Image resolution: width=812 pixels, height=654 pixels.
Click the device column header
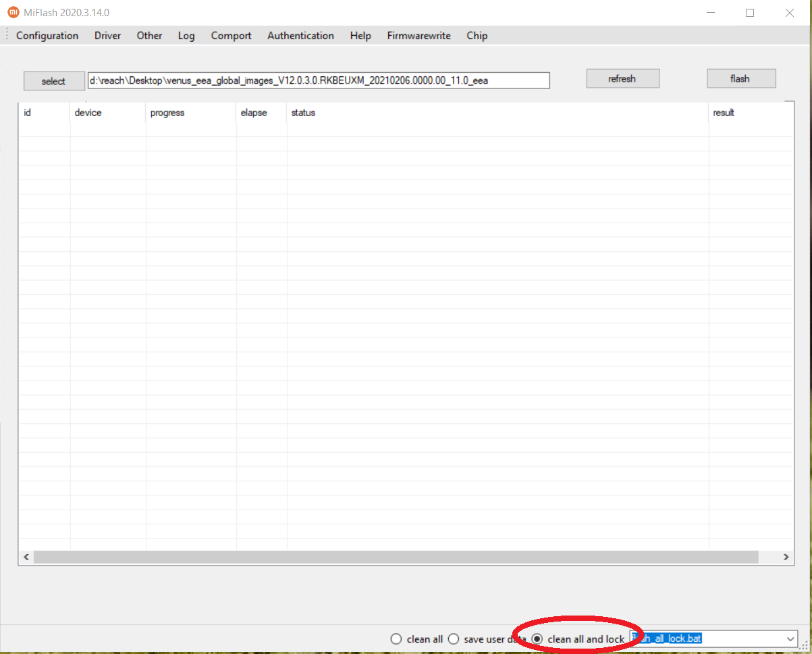pyautogui.click(x=108, y=113)
